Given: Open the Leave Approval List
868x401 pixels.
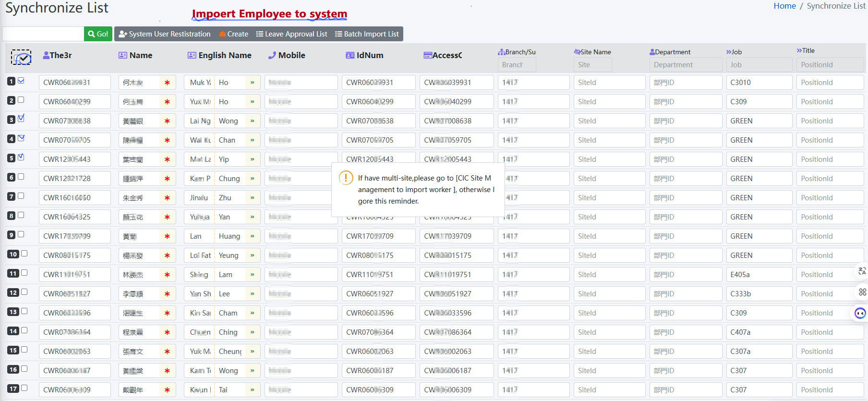Looking at the screenshot, I should tap(291, 34).
